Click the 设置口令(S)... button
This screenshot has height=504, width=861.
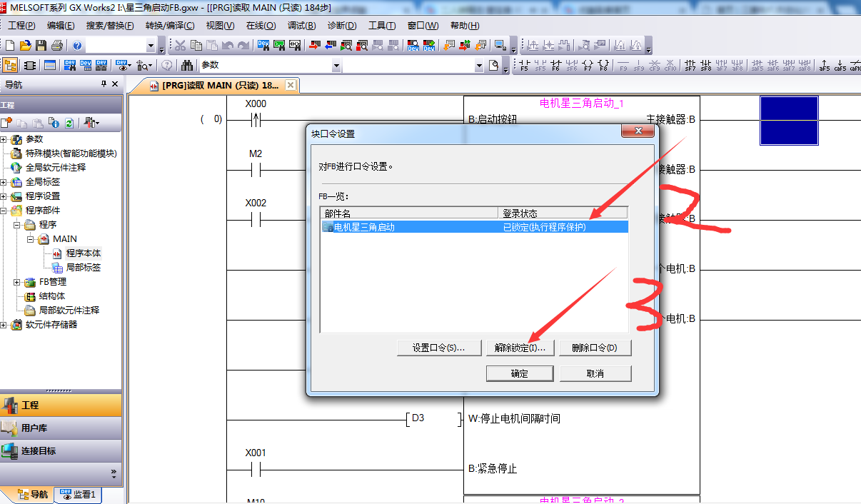click(x=438, y=348)
